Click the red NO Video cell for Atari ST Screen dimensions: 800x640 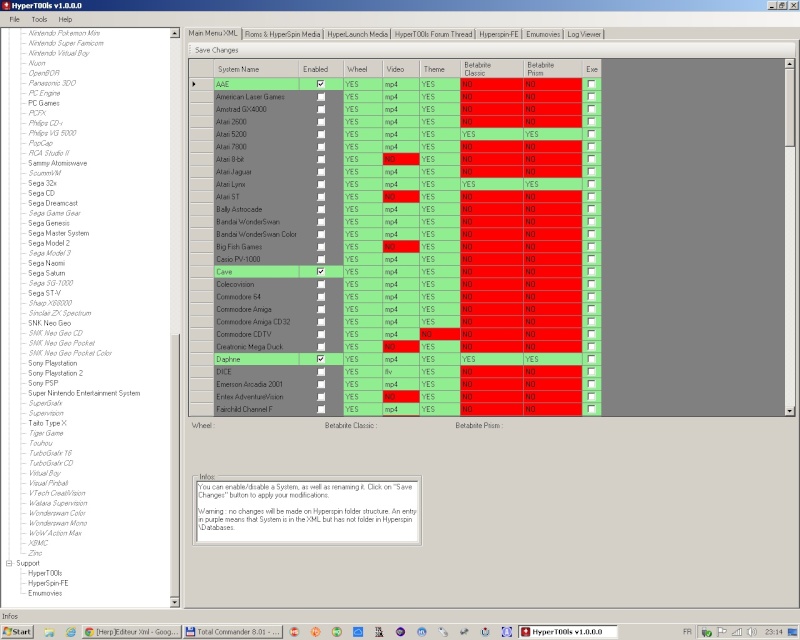[401, 196]
